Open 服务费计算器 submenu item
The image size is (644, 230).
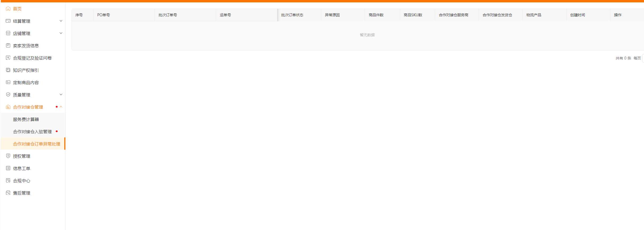click(x=26, y=119)
